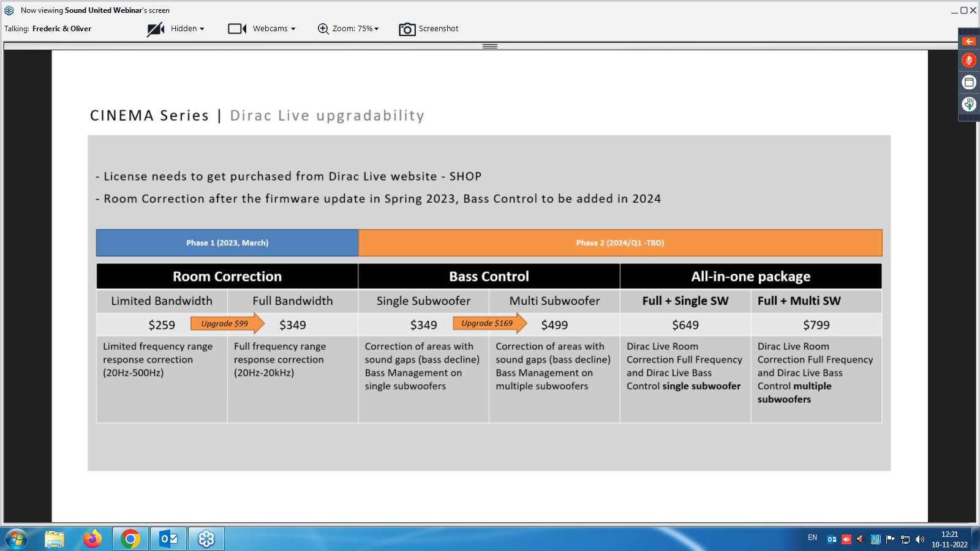Click the 'Room Correction' header
This screenshot has width=980, height=551.
(x=227, y=276)
